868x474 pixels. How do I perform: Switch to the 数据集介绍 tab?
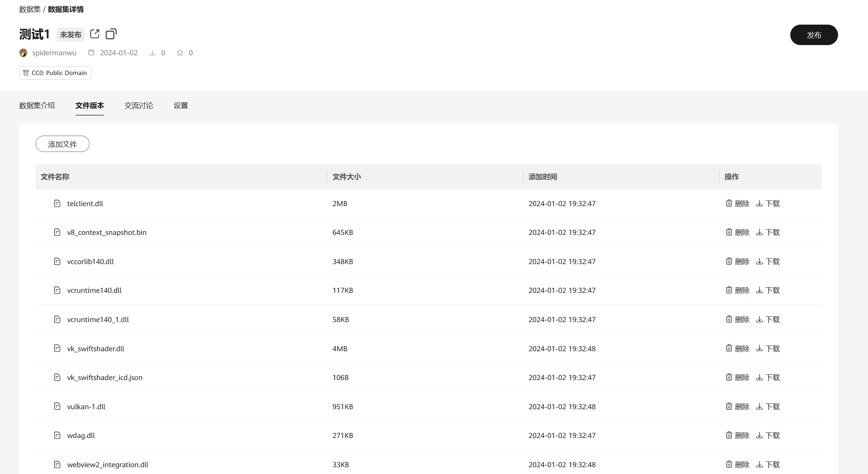(37, 106)
